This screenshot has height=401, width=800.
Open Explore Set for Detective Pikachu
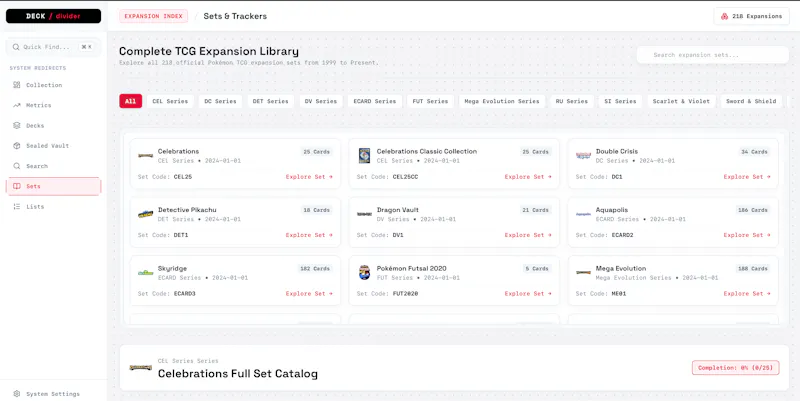[309, 235]
